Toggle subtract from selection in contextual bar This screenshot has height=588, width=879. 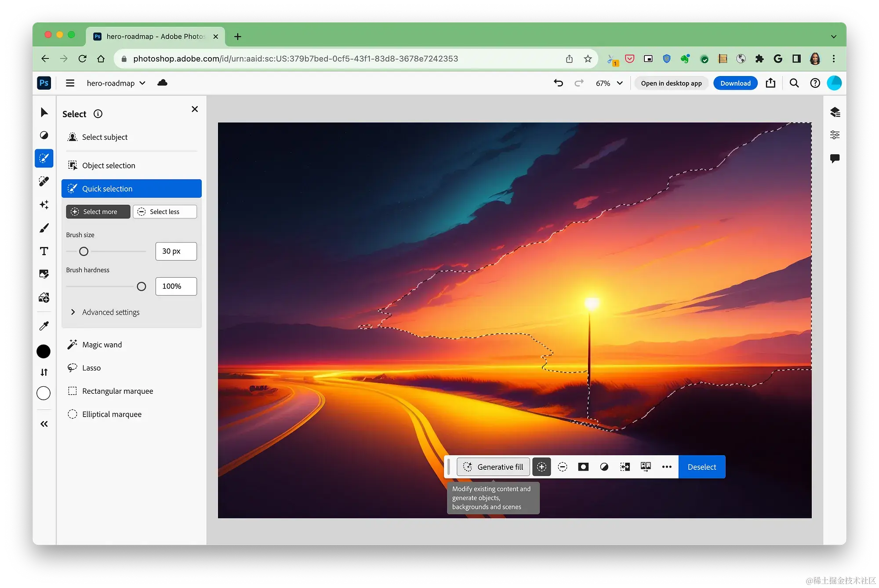click(x=562, y=467)
